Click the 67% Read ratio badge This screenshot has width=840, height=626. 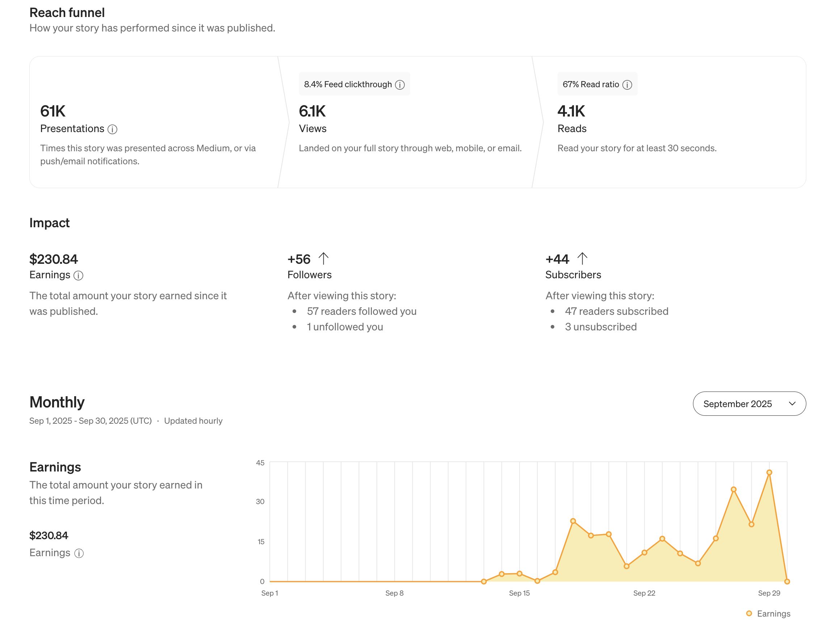[591, 85]
